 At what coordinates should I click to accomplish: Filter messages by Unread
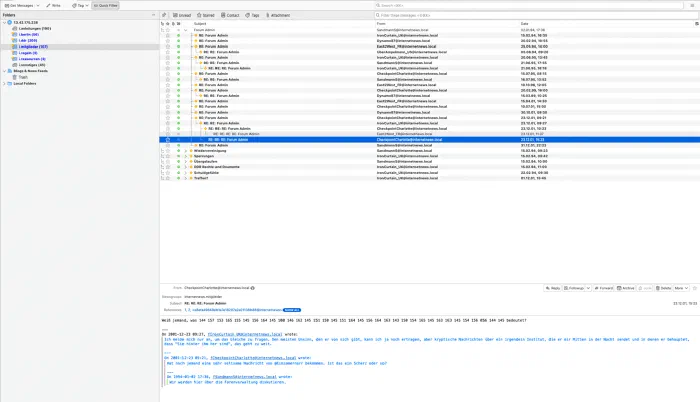(x=183, y=16)
